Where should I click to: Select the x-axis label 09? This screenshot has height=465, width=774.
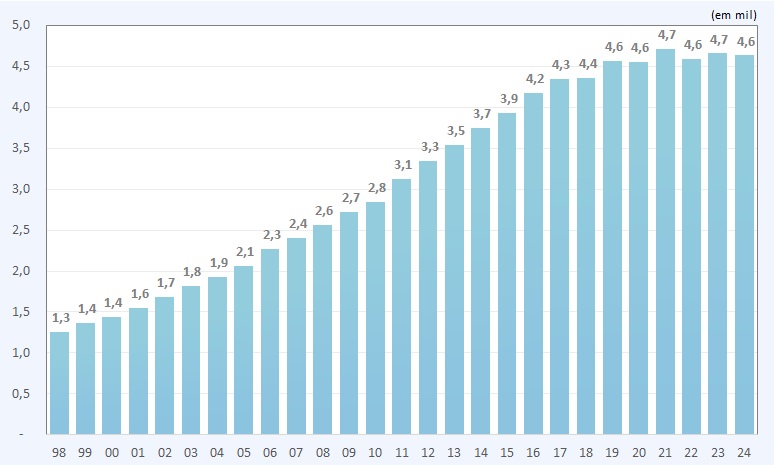coord(348,452)
